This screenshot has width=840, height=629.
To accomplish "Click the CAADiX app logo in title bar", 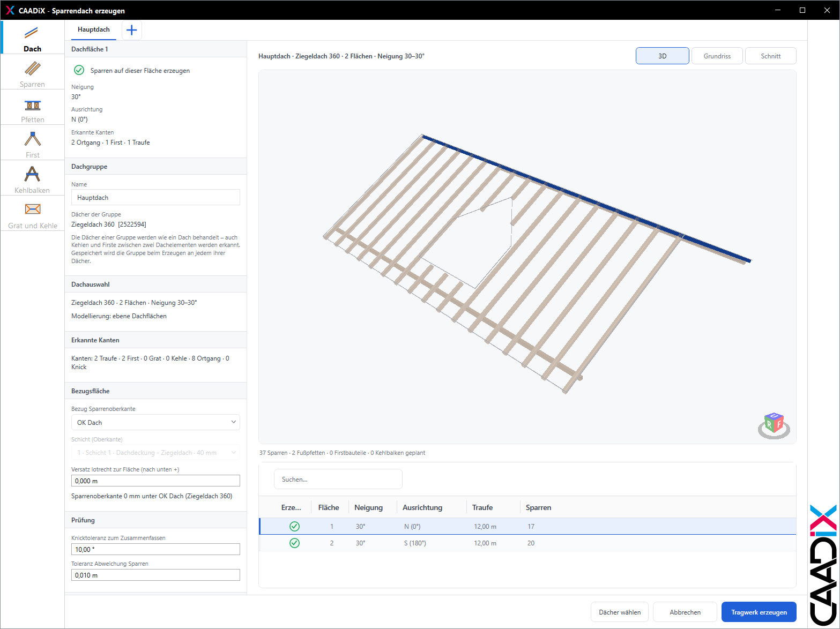I will click(10, 10).
